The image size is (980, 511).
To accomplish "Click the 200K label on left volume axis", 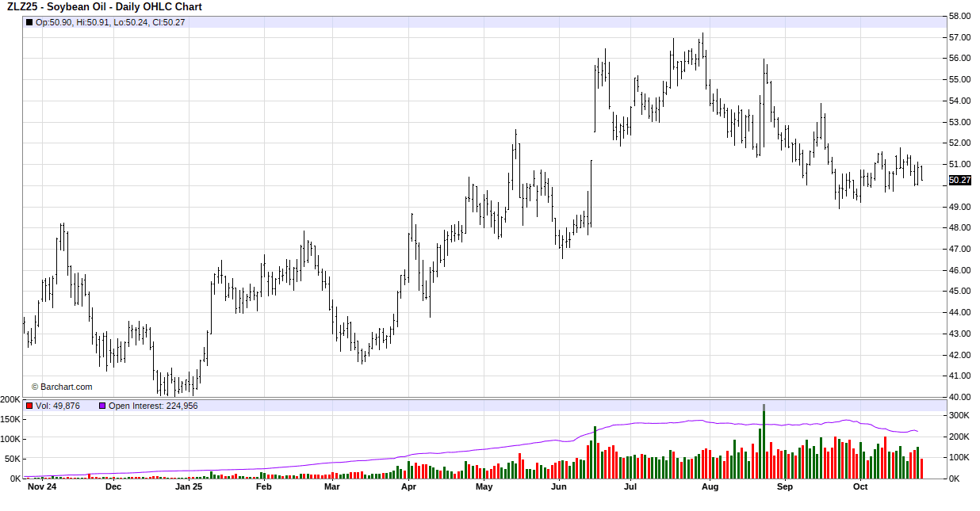I will pos(11,399).
